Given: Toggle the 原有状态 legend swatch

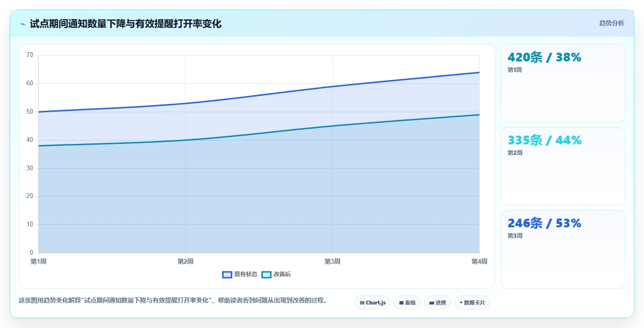Looking at the screenshot, I should point(227,274).
